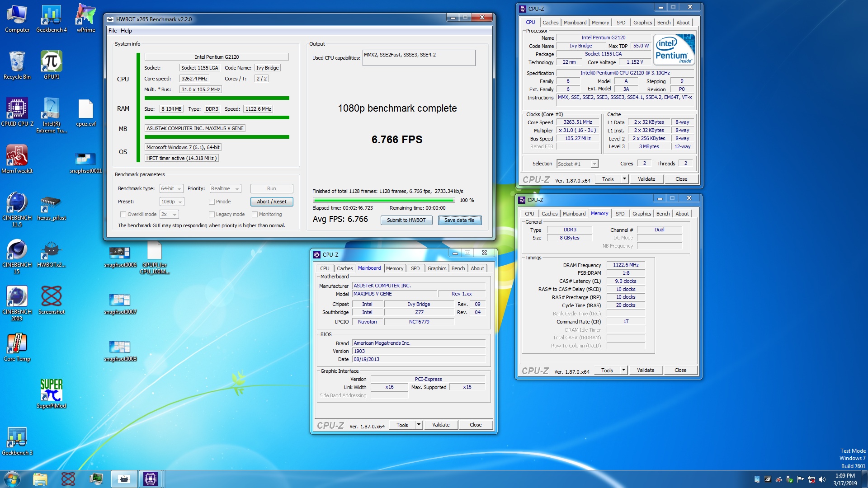
Task: Open MemTweakIt desktop icon
Action: point(17,159)
